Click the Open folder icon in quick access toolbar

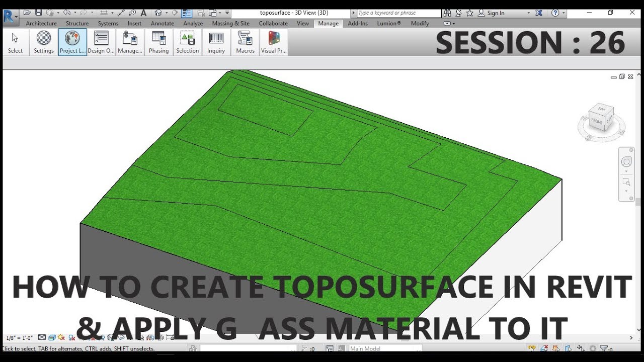tap(27, 13)
